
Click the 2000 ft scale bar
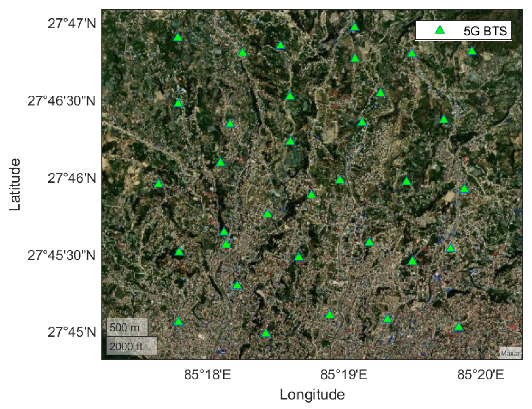(x=131, y=346)
